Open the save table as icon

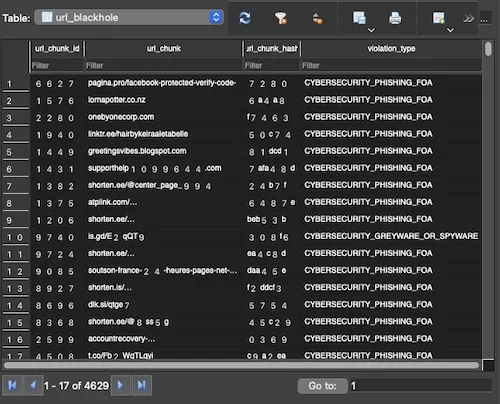click(359, 18)
